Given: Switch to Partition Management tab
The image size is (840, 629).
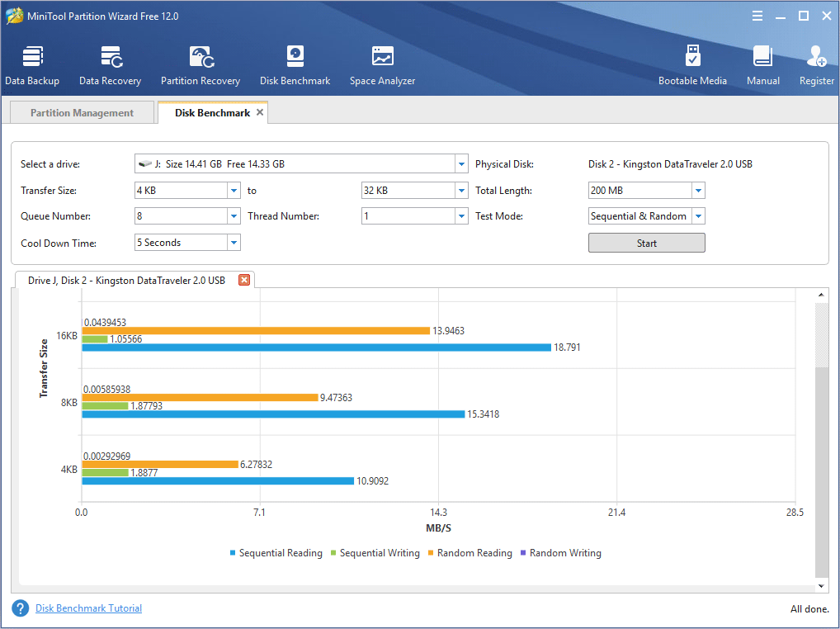Looking at the screenshot, I should 82,112.
